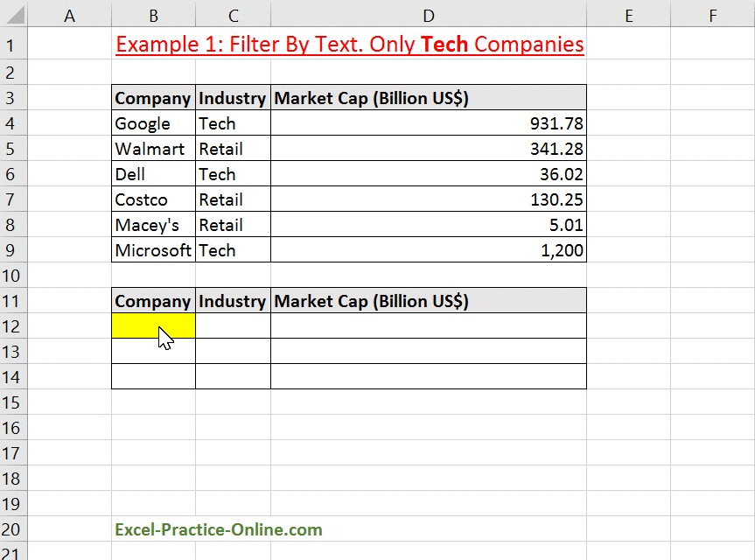Click column A header
The image size is (755, 560).
69,16
